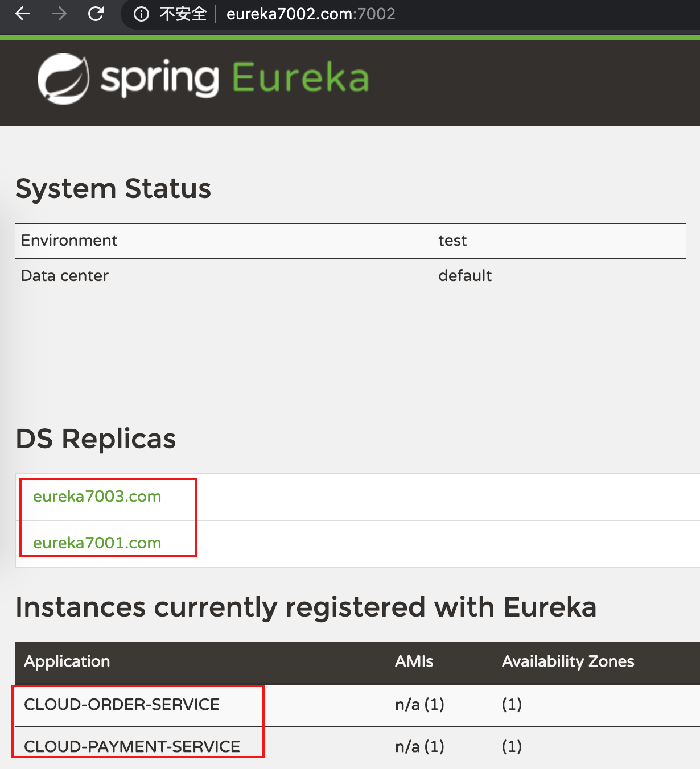Click the Availability Zones column header
Screen dimensions: 700x769
point(568,661)
